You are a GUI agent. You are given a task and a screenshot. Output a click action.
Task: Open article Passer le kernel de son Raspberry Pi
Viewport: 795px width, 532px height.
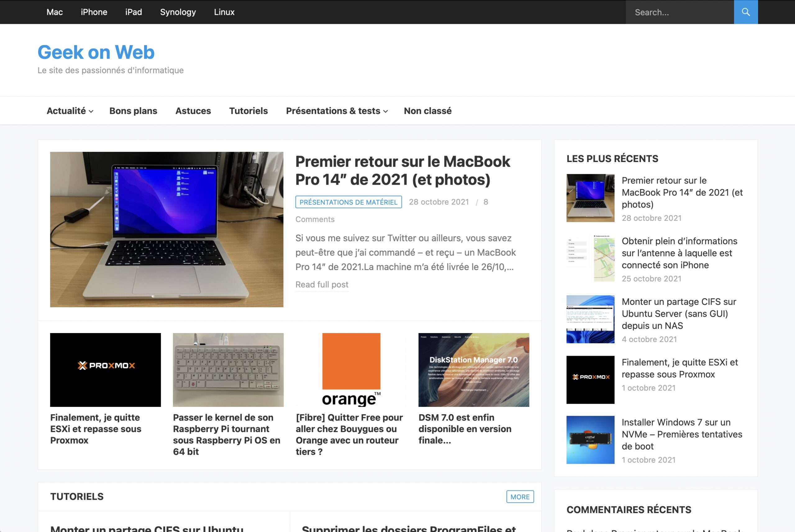tap(227, 435)
